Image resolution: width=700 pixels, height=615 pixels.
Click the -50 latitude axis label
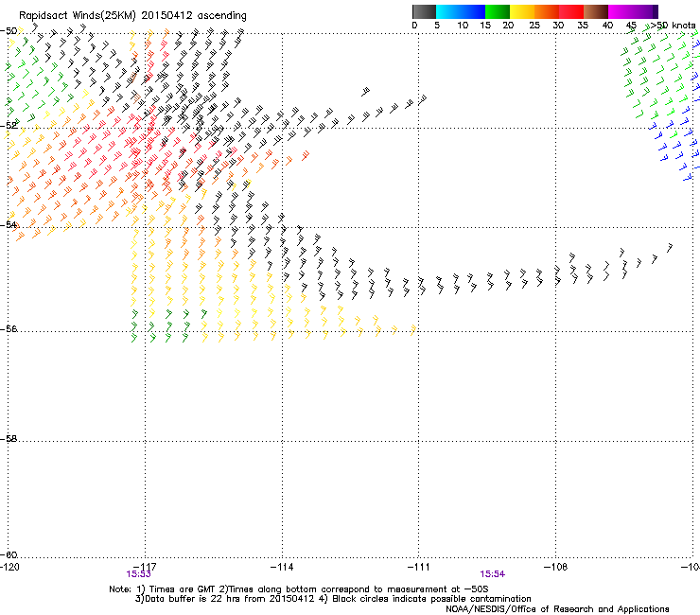(x=9, y=31)
